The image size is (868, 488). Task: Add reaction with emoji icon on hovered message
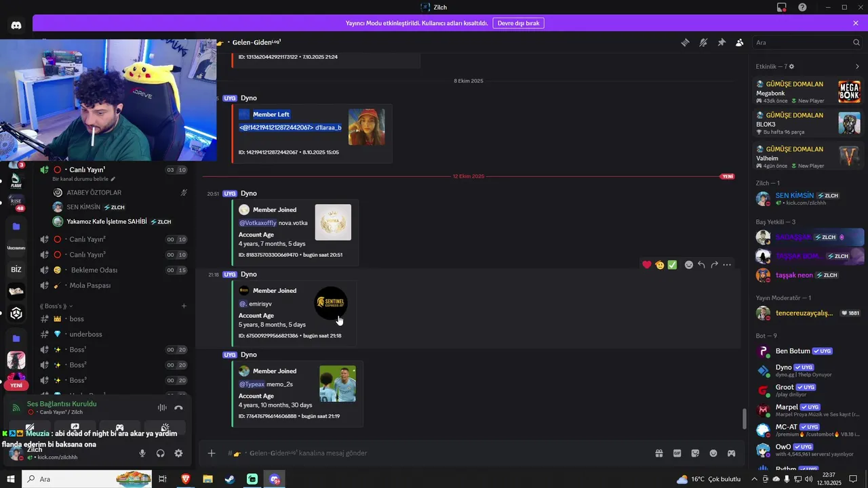point(689,264)
